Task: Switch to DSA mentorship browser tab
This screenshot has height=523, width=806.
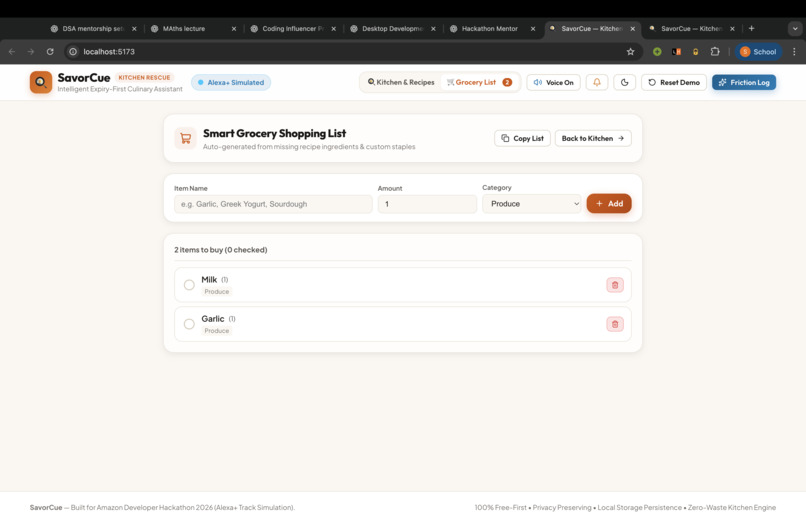Action: [x=93, y=29]
